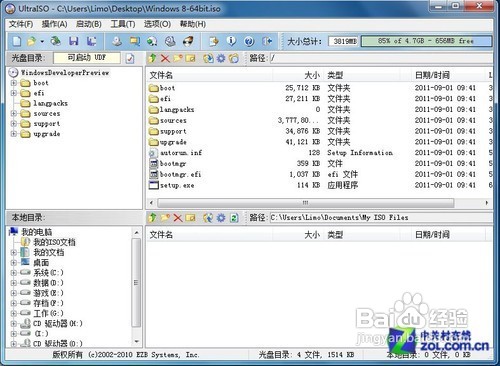Click the Mount to virtual drive icon
This screenshot has width=500, height=366.
coord(170,41)
